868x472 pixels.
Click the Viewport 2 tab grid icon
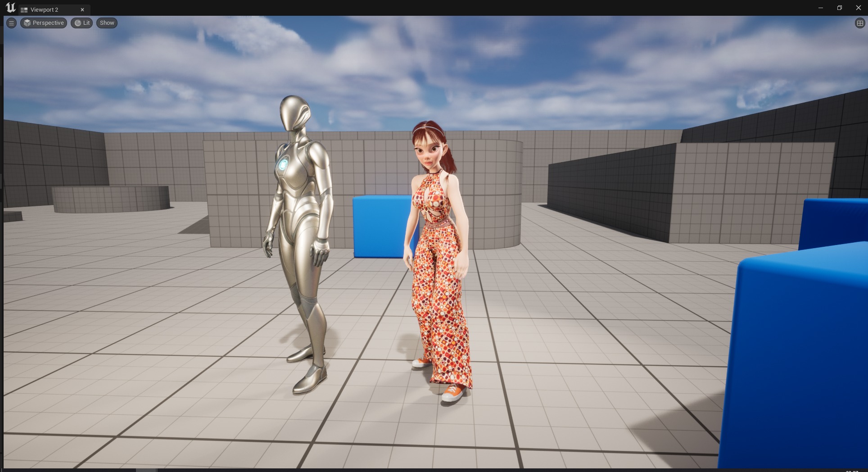coord(24,10)
